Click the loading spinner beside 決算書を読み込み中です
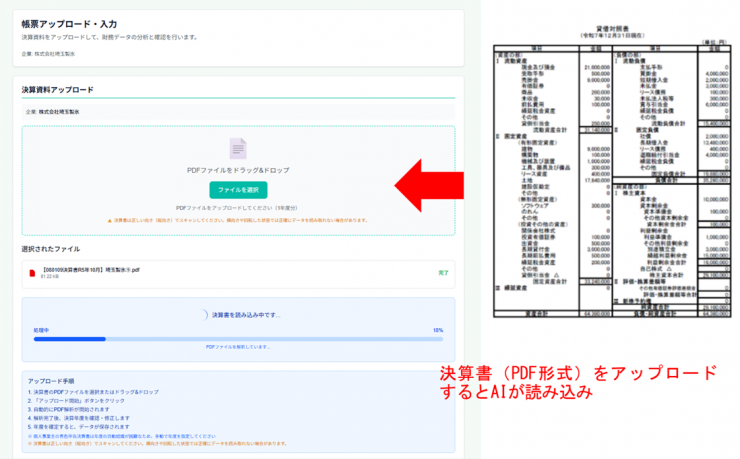 coord(203,315)
